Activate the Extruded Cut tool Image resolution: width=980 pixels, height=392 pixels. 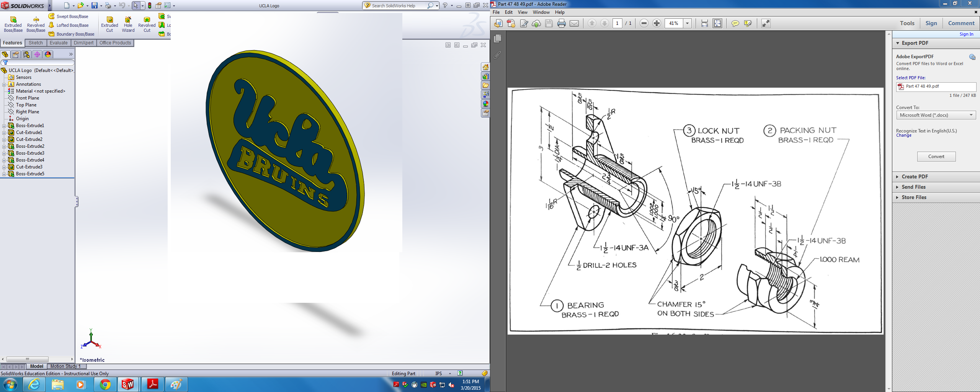click(109, 24)
